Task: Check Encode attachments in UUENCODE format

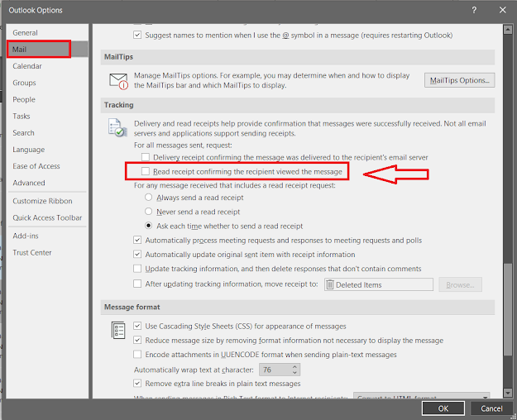Action: point(137,354)
